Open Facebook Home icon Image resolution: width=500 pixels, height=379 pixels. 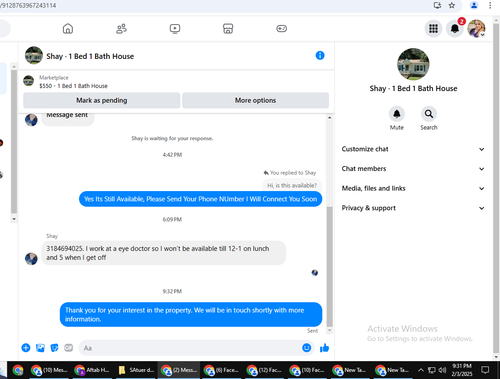pyautogui.click(x=68, y=29)
